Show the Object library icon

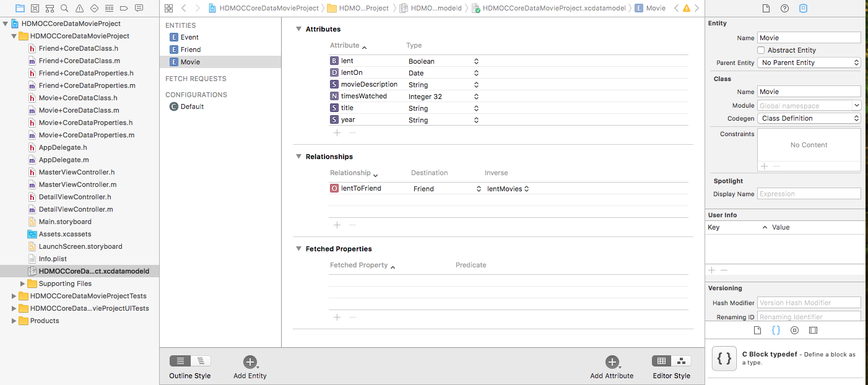pyautogui.click(x=794, y=331)
